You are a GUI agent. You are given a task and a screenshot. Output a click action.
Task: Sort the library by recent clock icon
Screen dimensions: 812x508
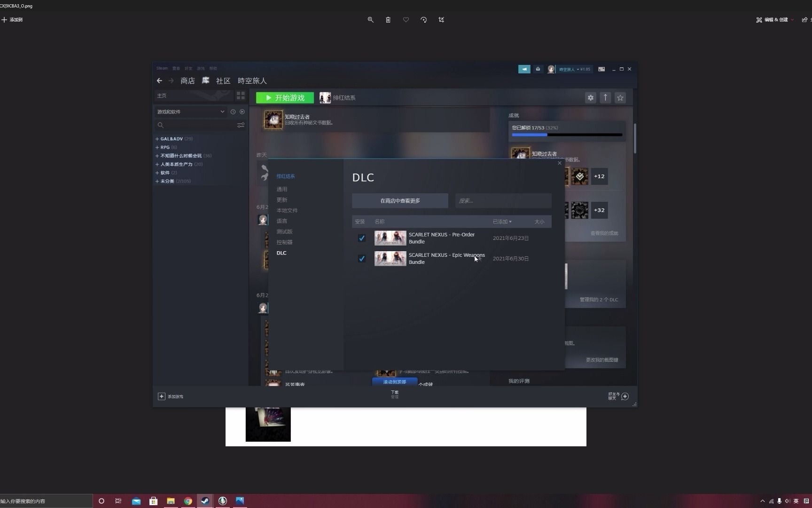233,112
